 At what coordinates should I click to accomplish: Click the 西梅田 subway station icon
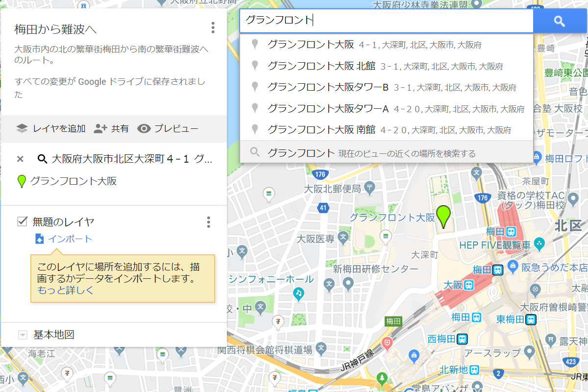click(462, 339)
